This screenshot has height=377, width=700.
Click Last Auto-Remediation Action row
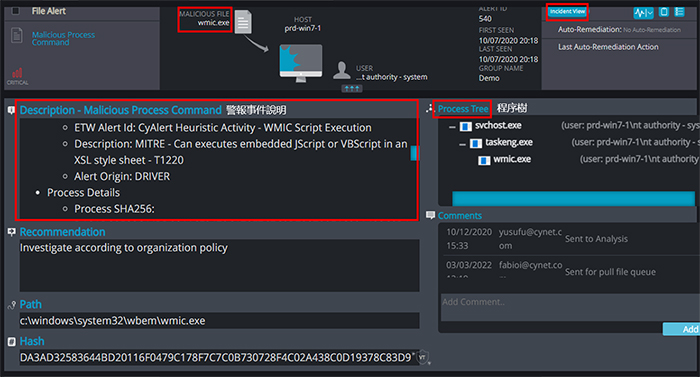click(608, 47)
